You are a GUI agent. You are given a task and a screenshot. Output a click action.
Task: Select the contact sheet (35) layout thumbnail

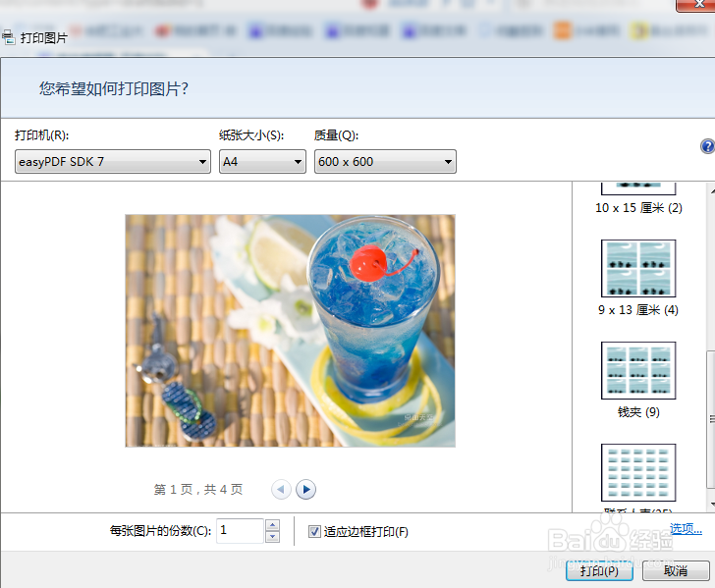pos(638,473)
